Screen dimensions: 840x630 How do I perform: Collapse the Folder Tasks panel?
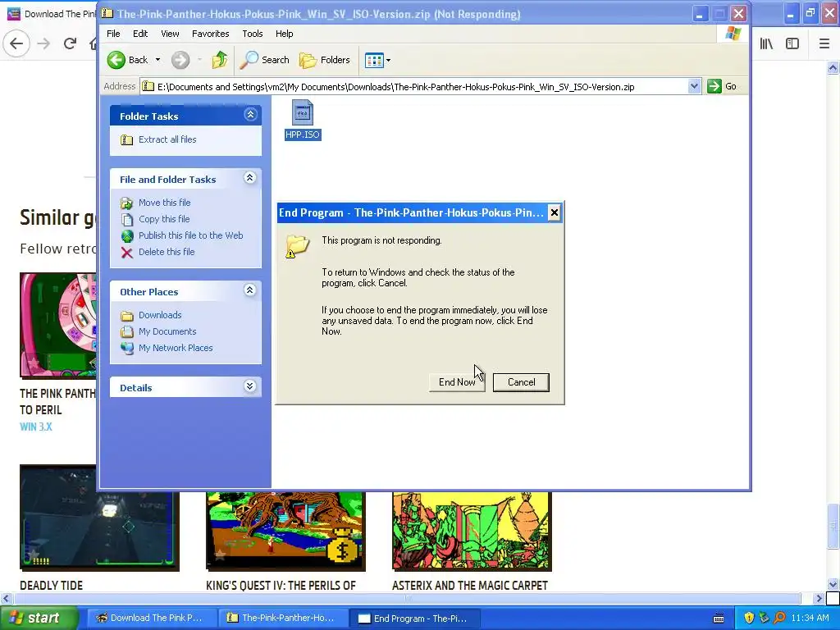(x=250, y=115)
